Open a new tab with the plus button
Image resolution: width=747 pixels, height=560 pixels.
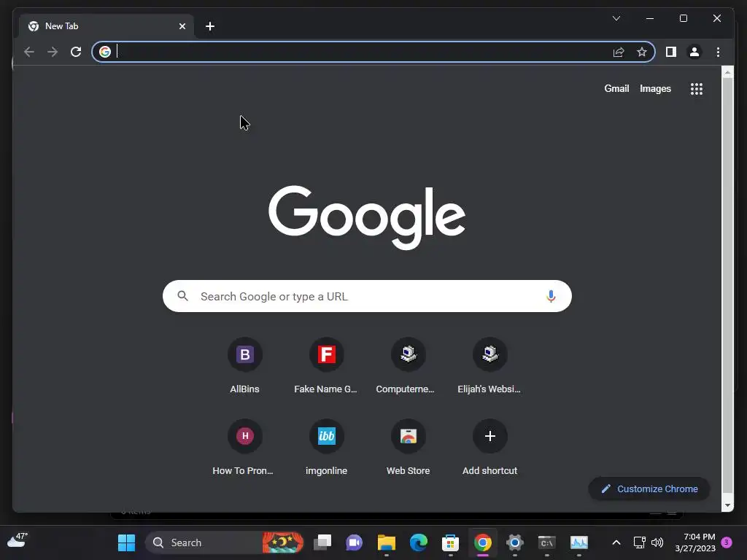click(210, 26)
